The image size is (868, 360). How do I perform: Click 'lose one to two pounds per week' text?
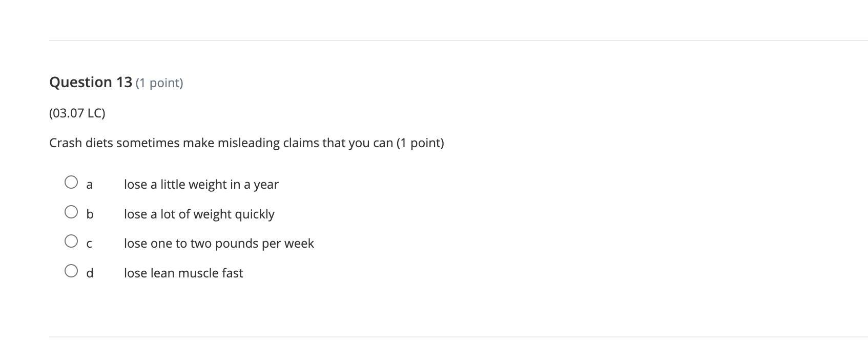tap(219, 243)
